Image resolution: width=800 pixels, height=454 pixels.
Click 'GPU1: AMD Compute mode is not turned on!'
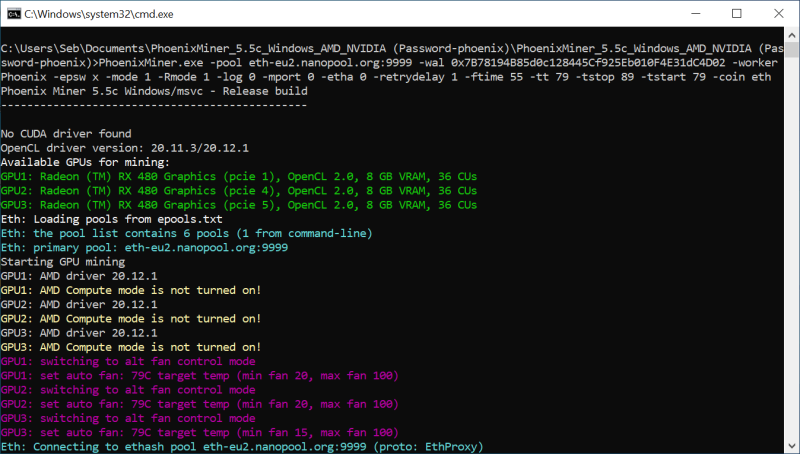point(131,290)
